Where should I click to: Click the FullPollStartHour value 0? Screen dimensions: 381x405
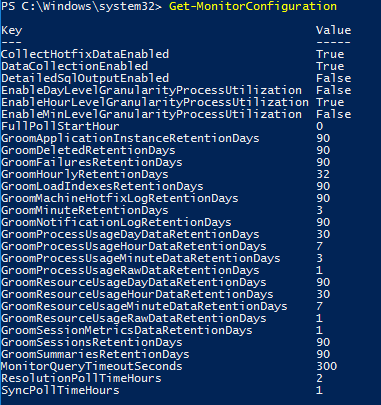click(x=319, y=126)
